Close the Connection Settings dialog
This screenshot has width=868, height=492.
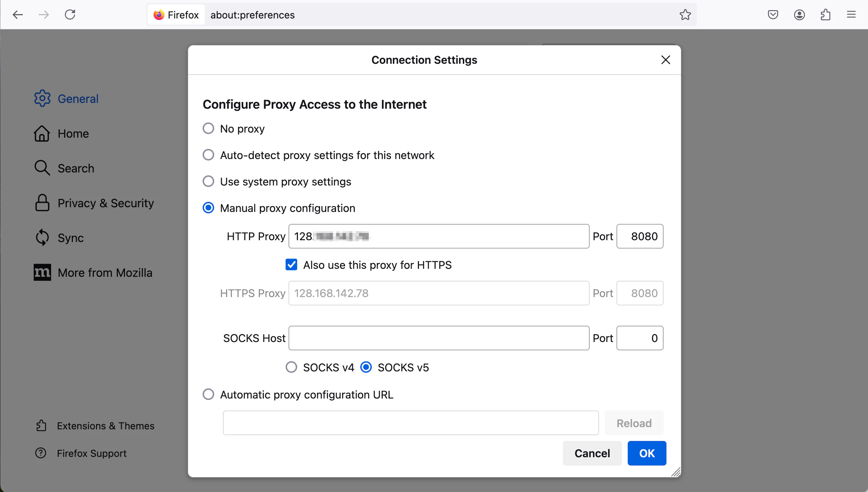[x=665, y=60]
